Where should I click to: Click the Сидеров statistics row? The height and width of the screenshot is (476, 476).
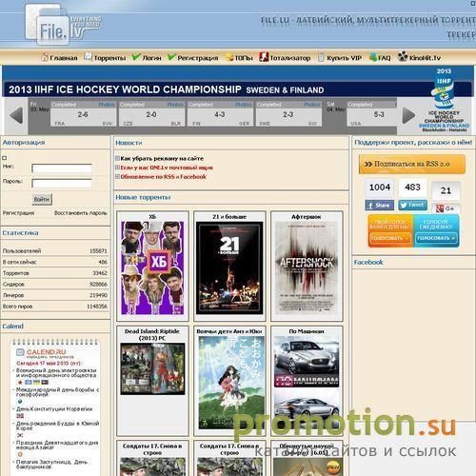coord(55,285)
